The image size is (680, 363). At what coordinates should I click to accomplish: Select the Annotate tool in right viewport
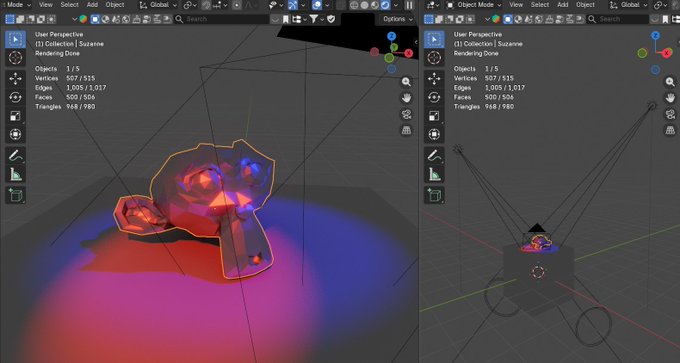(434, 155)
